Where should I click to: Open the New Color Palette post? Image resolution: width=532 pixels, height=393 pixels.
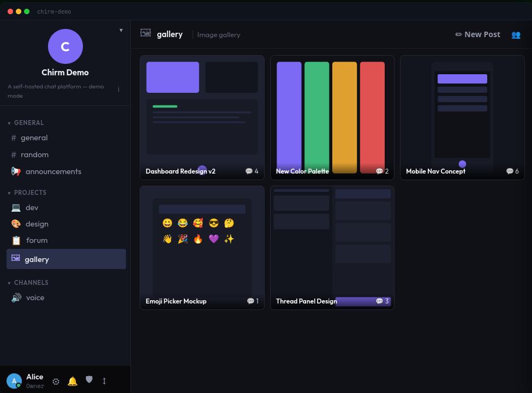332,117
